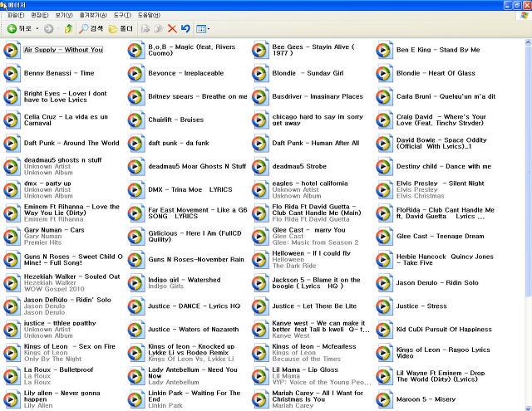Select media icon for Daft Punk - Around The World

coord(12,143)
